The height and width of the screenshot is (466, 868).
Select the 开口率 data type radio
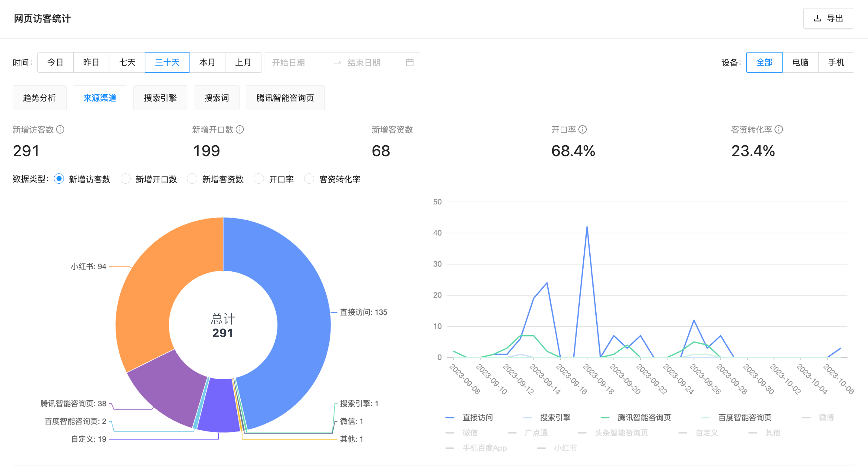(259, 179)
